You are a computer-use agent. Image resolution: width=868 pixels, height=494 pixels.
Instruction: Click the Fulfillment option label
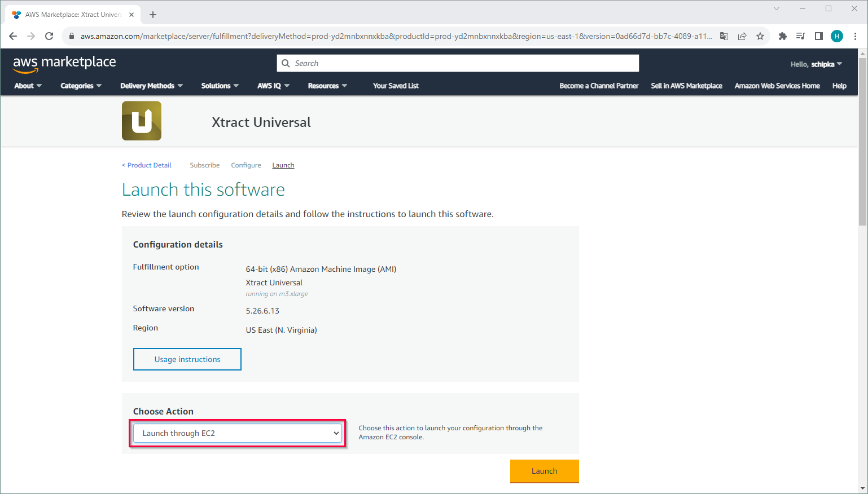[x=166, y=267]
